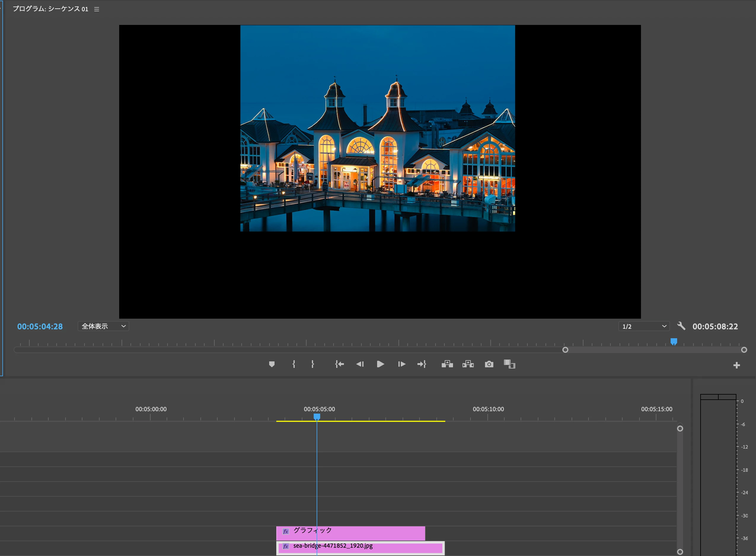The height and width of the screenshot is (556, 756).
Task: Open wrench settings menu
Action: (681, 326)
